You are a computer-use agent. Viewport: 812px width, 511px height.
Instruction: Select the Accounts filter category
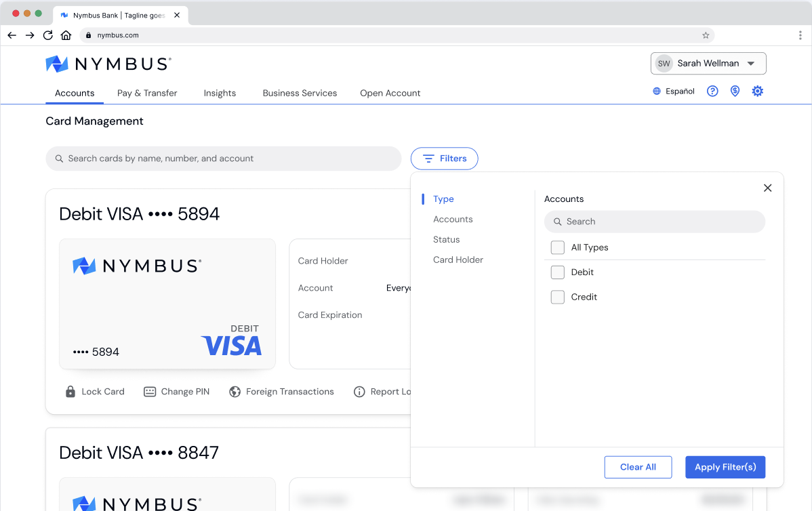[x=453, y=219]
